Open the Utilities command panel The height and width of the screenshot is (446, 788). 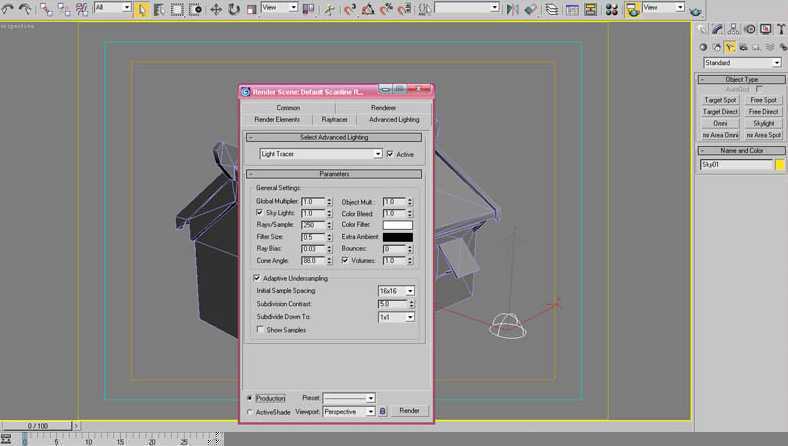click(781, 29)
